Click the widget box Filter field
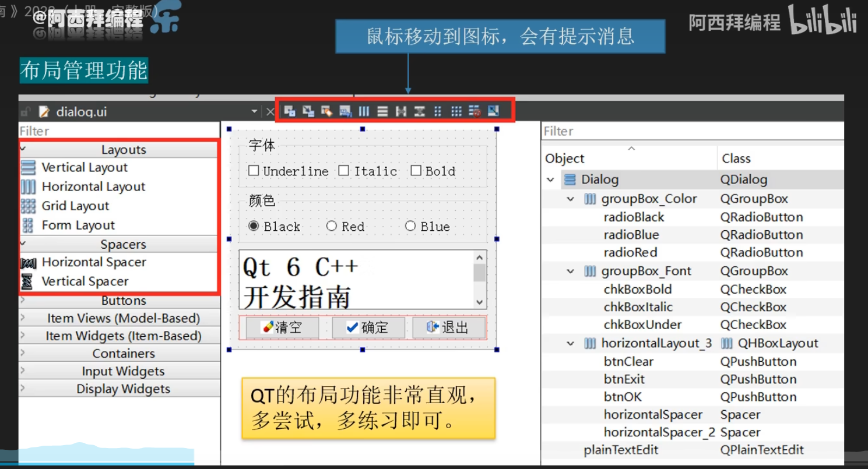 (x=119, y=131)
